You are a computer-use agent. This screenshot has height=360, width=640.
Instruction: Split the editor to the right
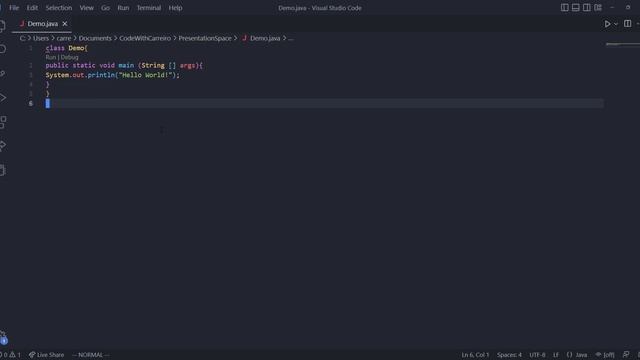click(x=627, y=24)
